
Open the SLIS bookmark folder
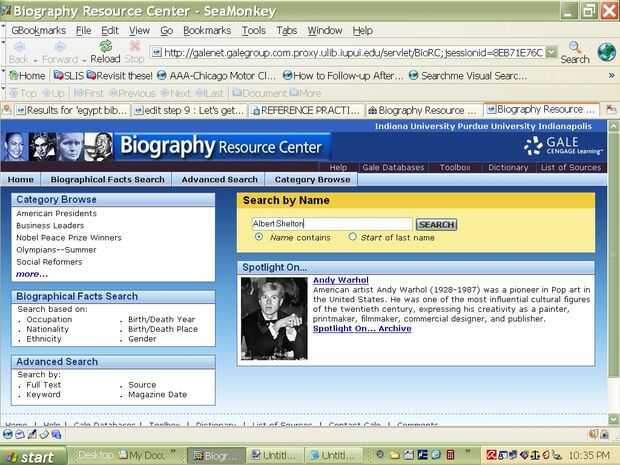69,76
